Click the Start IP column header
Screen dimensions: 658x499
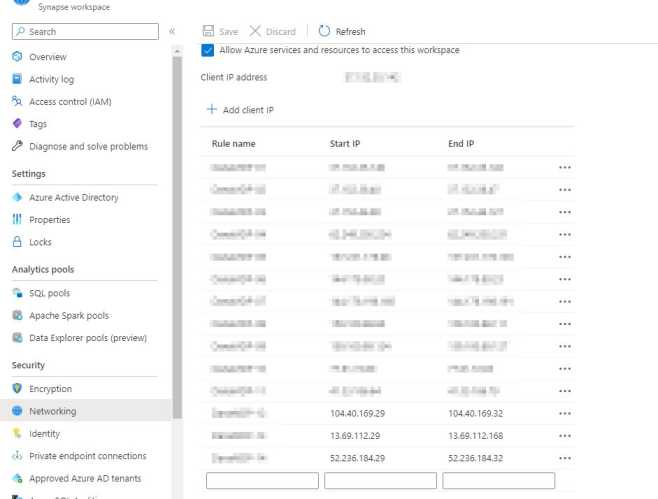[x=345, y=144]
